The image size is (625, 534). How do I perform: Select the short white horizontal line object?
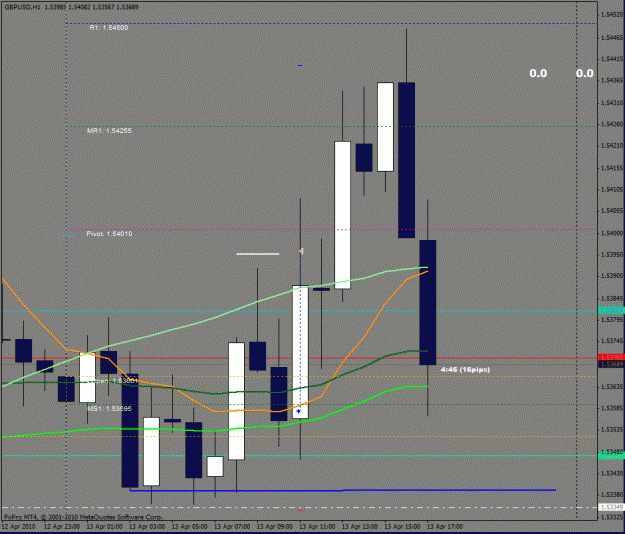(x=257, y=253)
